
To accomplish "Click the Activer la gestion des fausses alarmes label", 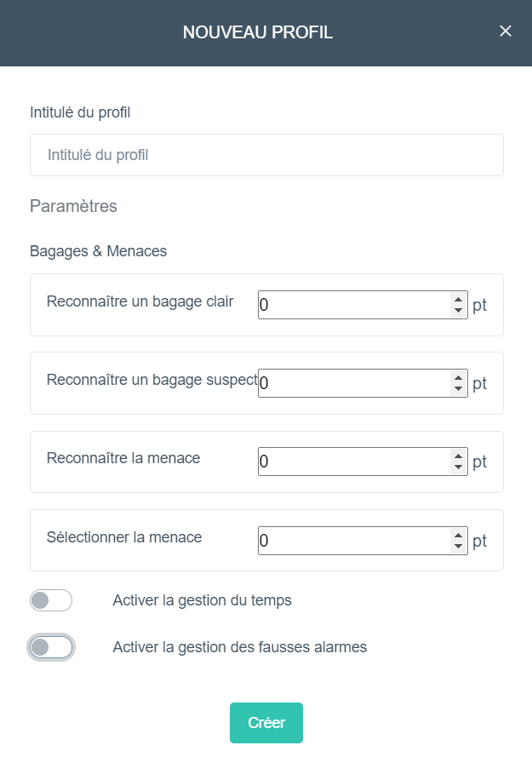I will tap(240, 647).
